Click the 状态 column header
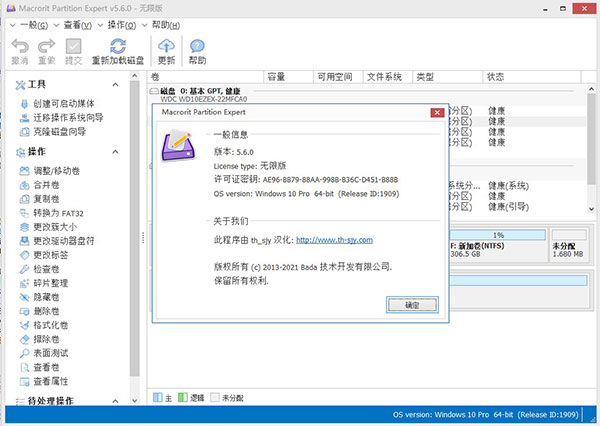This screenshot has width=600, height=426. pos(532,77)
